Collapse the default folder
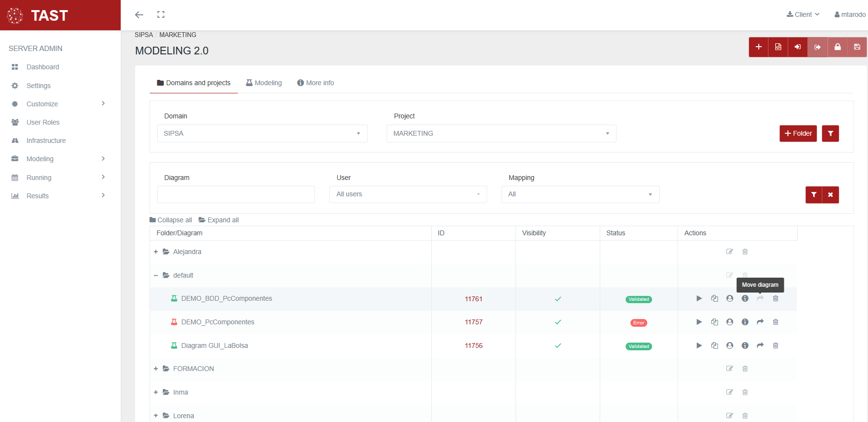Screen dimensions: 868x422 (156, 276)
